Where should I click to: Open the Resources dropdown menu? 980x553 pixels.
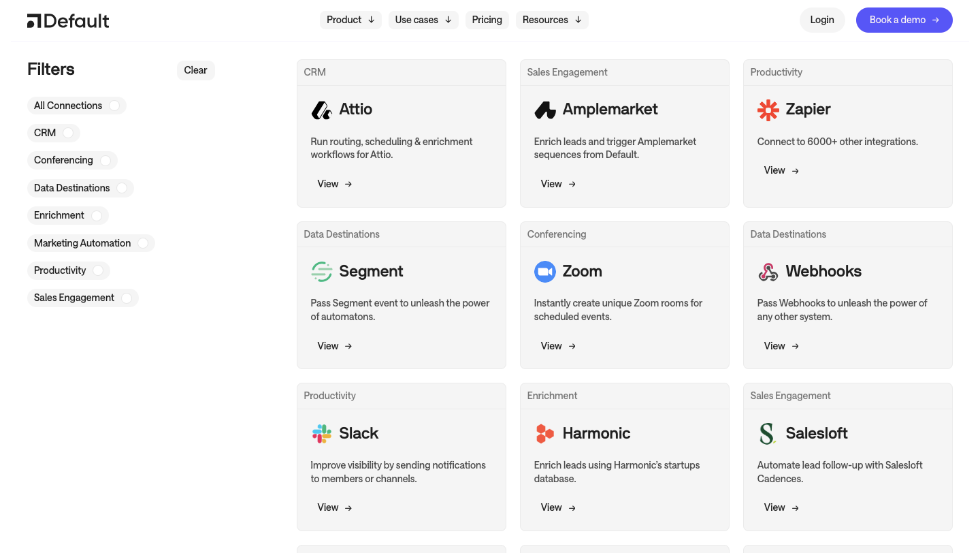click(x=552, y=20)
